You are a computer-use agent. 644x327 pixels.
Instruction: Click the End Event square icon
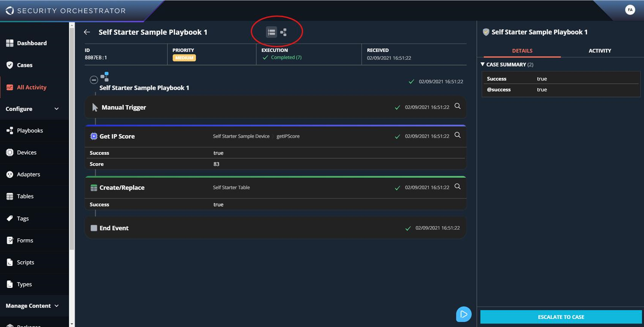pos(94,228)
